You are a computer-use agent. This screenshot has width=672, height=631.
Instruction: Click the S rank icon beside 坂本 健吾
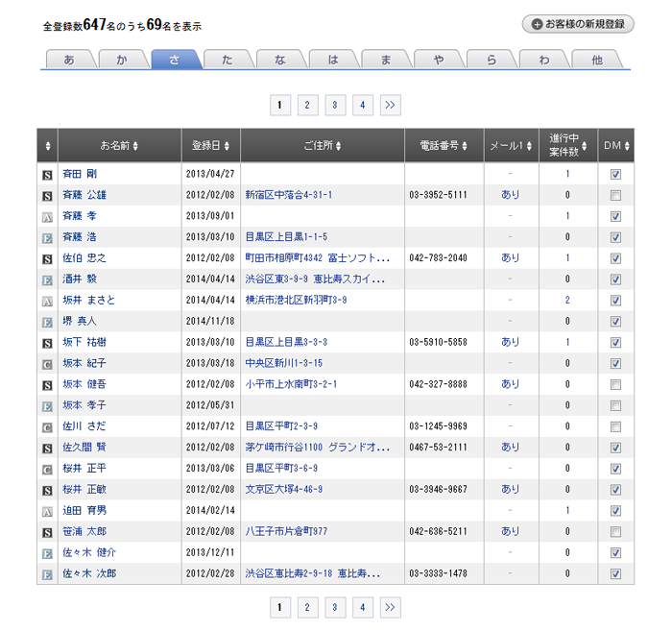pyautogui.click(x=47, y=385)
